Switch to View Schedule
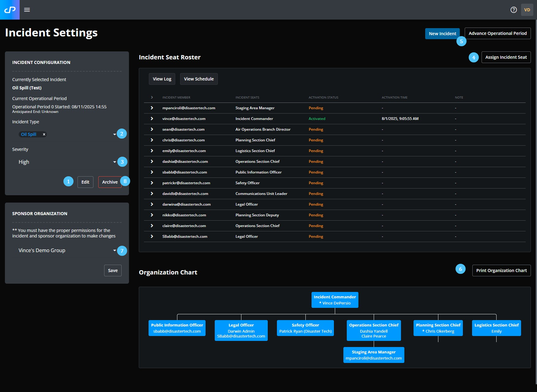Image resolution: width=537 pixels, height=392 pixels. click(199, 79)
